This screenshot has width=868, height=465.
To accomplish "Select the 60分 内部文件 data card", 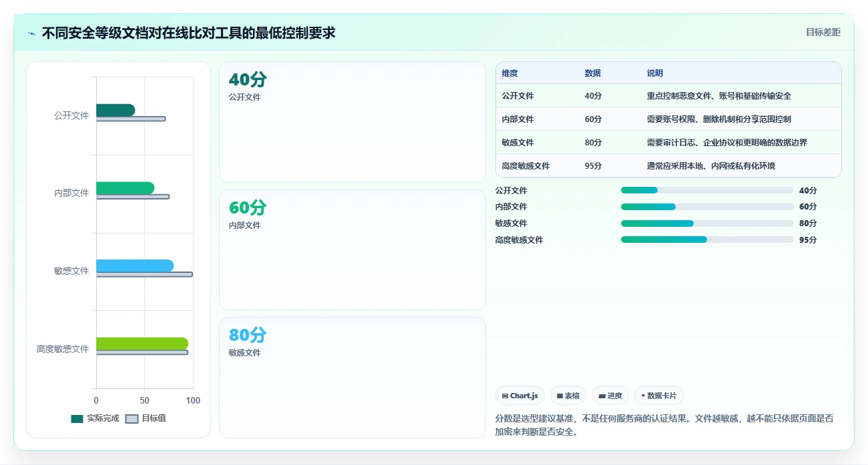I will click(352, 250).
